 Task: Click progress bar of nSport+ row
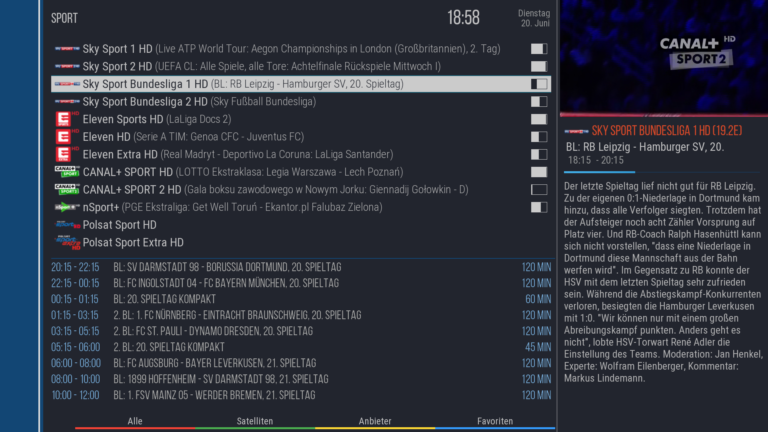(539, 207)
